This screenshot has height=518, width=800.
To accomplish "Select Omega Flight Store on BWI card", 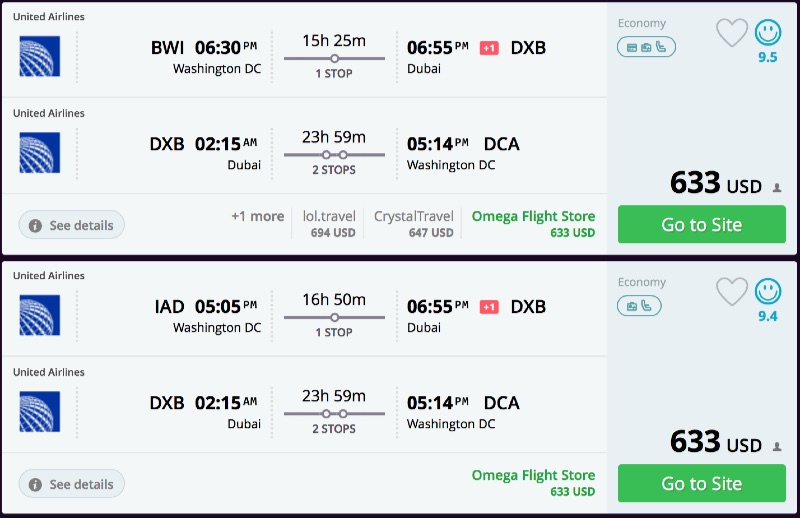I will 533,224.
